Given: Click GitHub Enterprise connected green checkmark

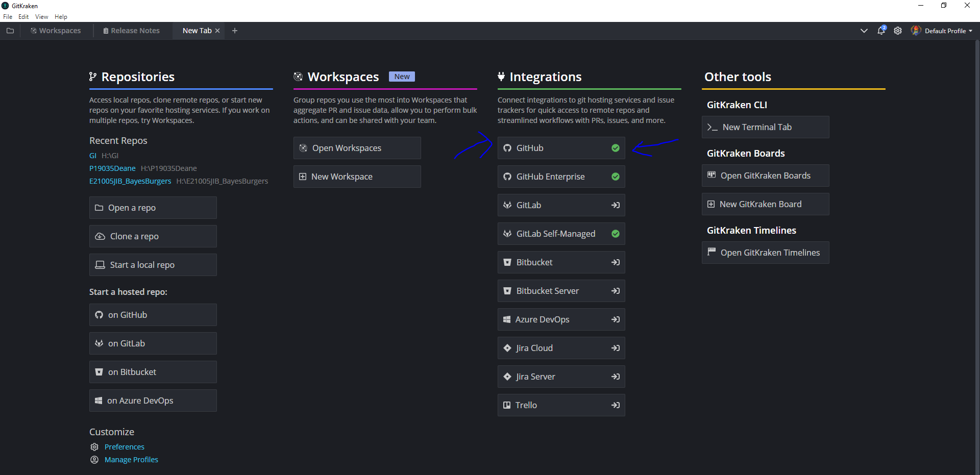Looking at the screenshot, I should coord(616,177).
